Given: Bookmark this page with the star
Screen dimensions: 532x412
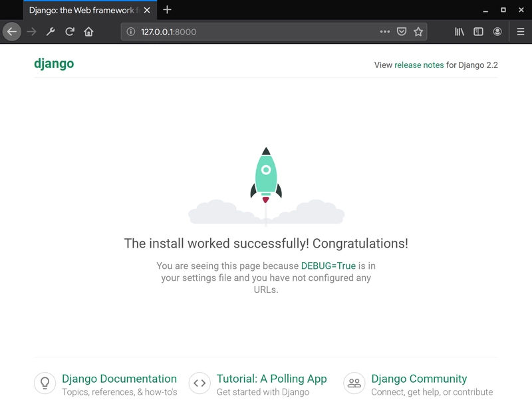Looking at the screenshot, I should point(418,31).
